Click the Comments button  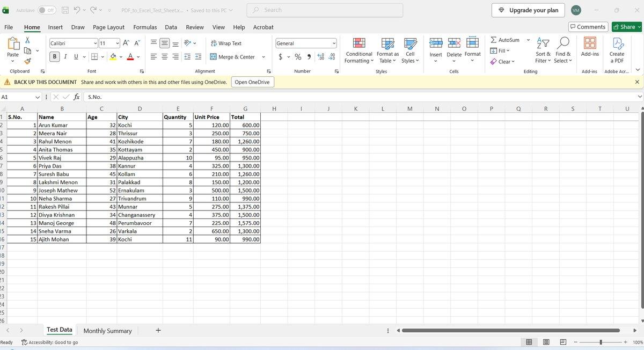tap(588, 27)
